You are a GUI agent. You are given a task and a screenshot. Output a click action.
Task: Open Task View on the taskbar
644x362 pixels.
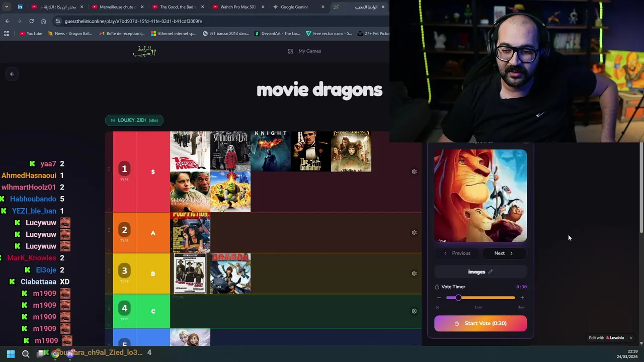[x=41, y=354]
